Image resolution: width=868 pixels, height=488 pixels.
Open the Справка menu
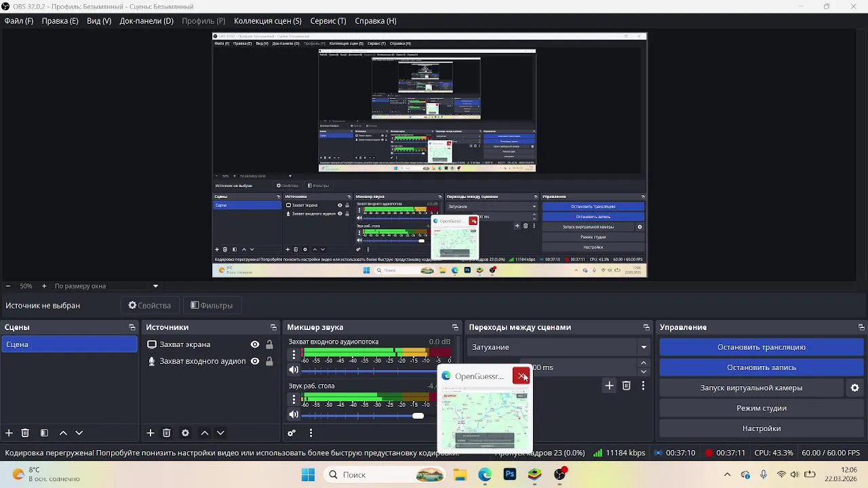pyautogui.click(x=376, y=21)
